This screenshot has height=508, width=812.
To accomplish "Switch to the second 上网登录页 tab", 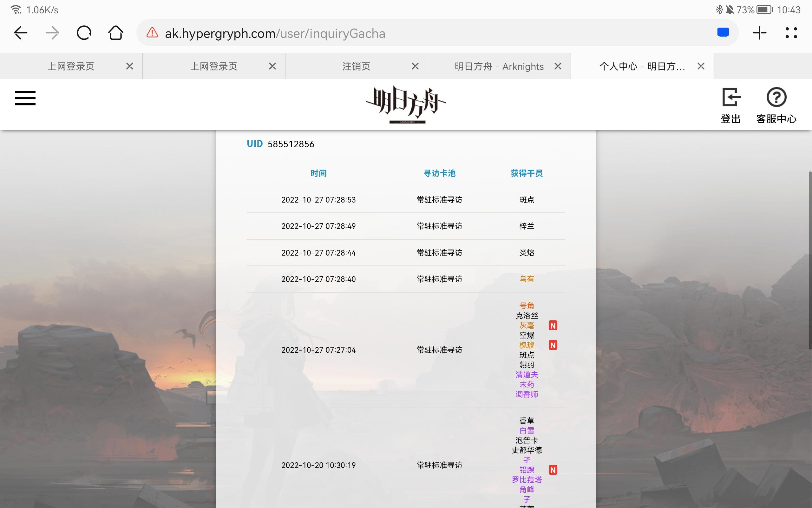I will 214,66.
